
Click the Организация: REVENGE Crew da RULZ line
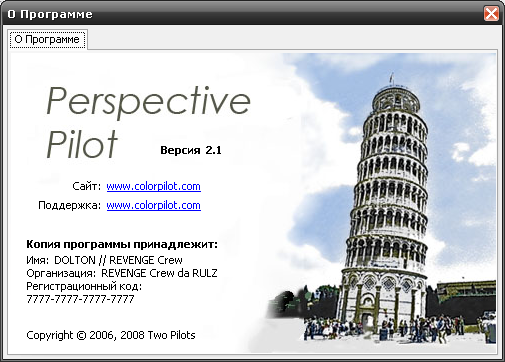click(x=122, y=273)
